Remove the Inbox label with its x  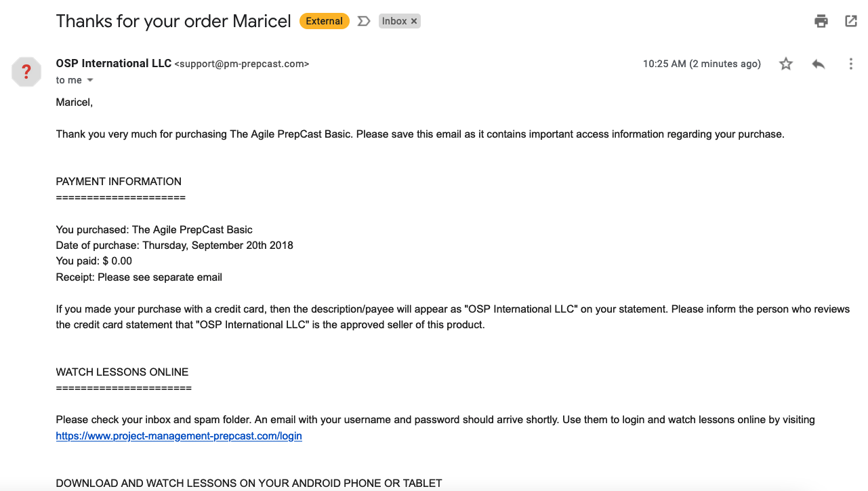(414, 21)
